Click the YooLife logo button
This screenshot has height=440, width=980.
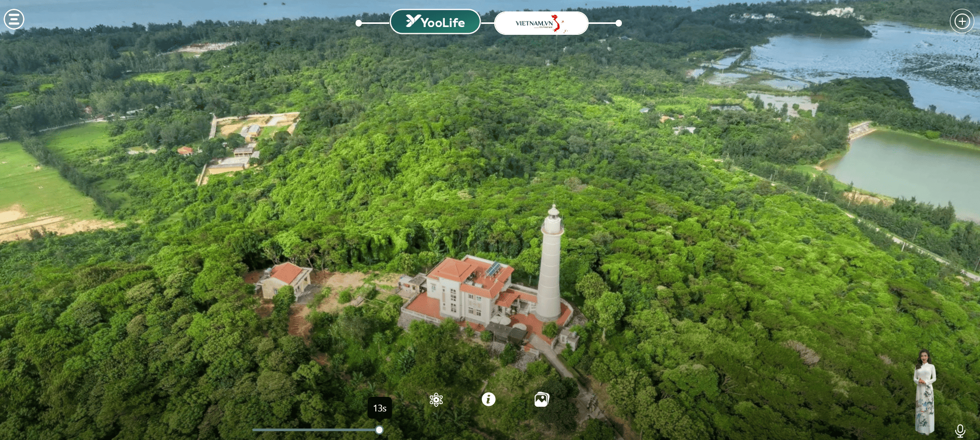pos(435,22)
